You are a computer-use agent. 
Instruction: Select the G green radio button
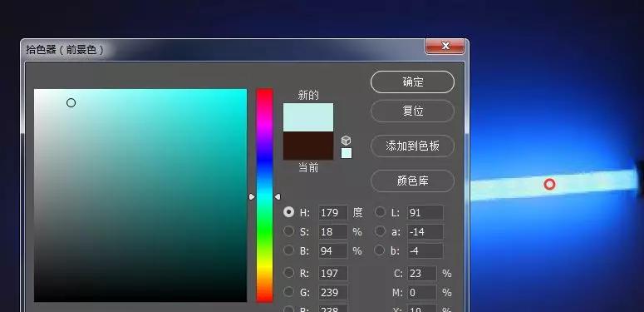288,292
